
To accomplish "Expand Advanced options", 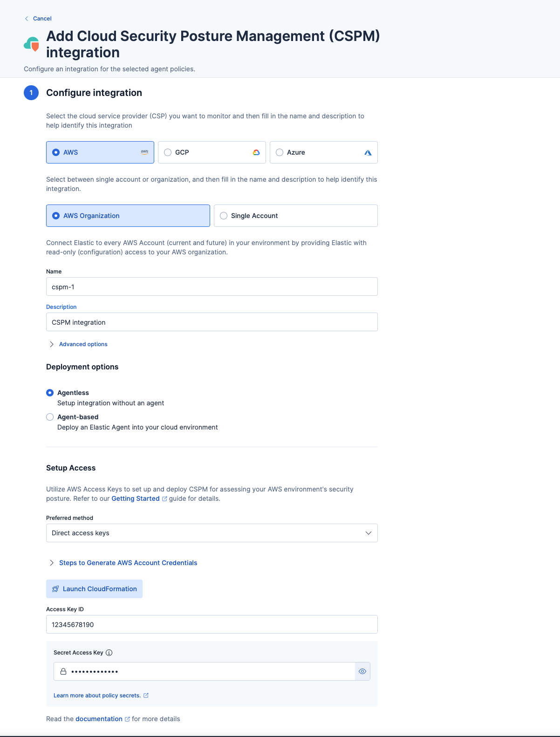I will pos(83,344).
